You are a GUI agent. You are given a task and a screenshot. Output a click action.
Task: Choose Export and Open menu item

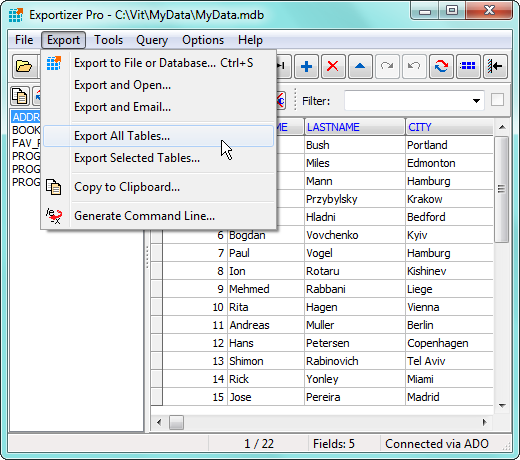[159, 85]
